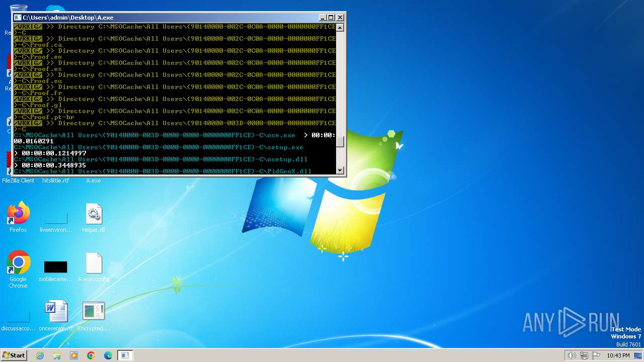The height and width of the screenshot is (362, 644).
Task: Close the A.exe console window
Action: coord(340,17)
